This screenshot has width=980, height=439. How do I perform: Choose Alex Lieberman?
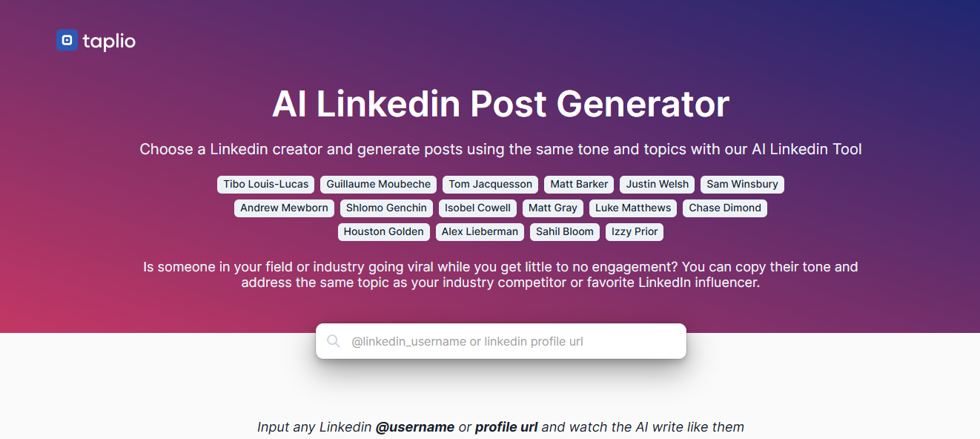(480, 231)
